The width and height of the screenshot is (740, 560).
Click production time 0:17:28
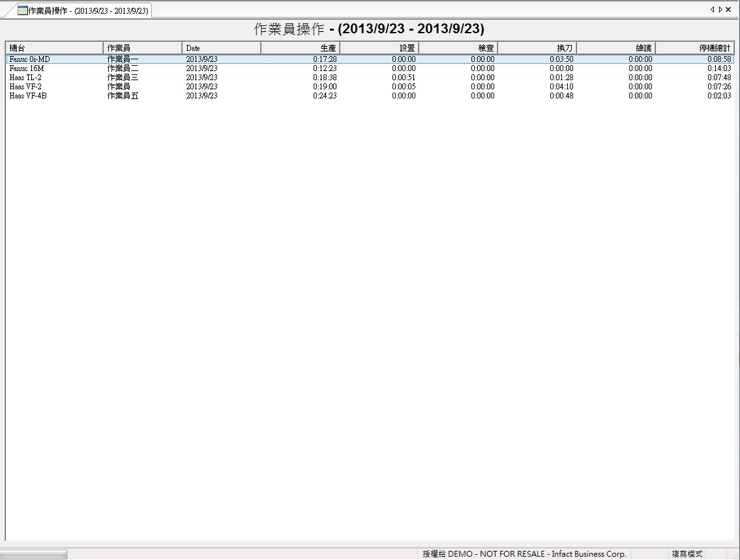point(325,59)
